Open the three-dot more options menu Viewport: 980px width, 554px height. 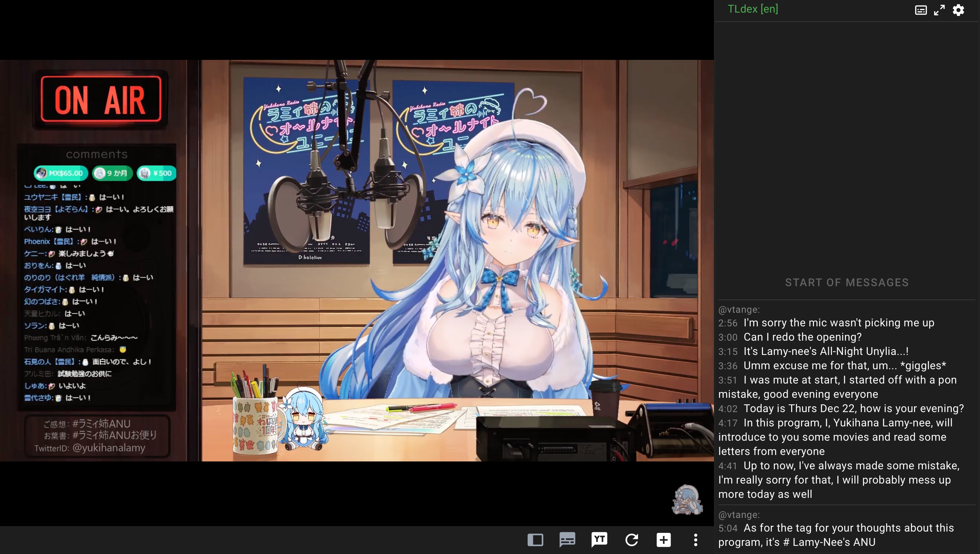696,540
